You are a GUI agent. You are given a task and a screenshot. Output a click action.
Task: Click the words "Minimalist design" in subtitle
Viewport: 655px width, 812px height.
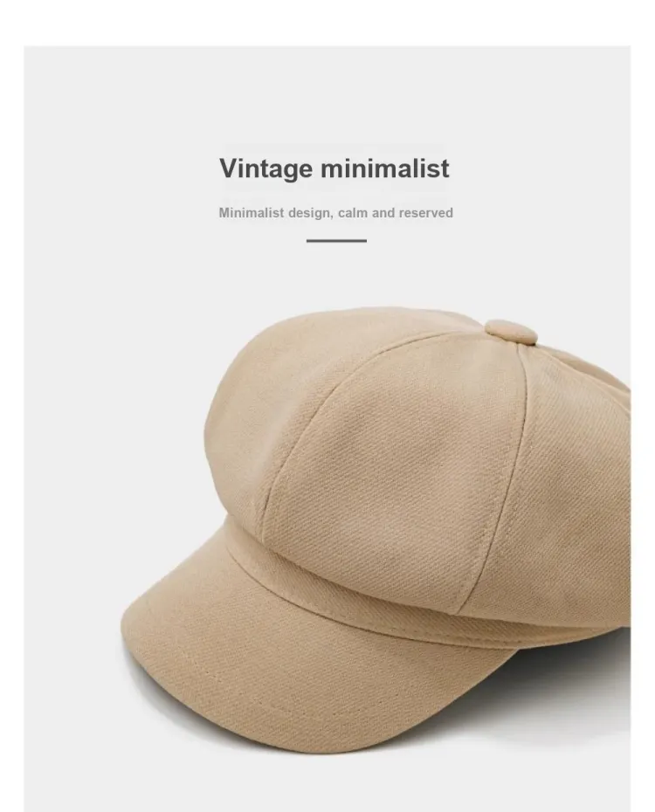coord(275,213)
